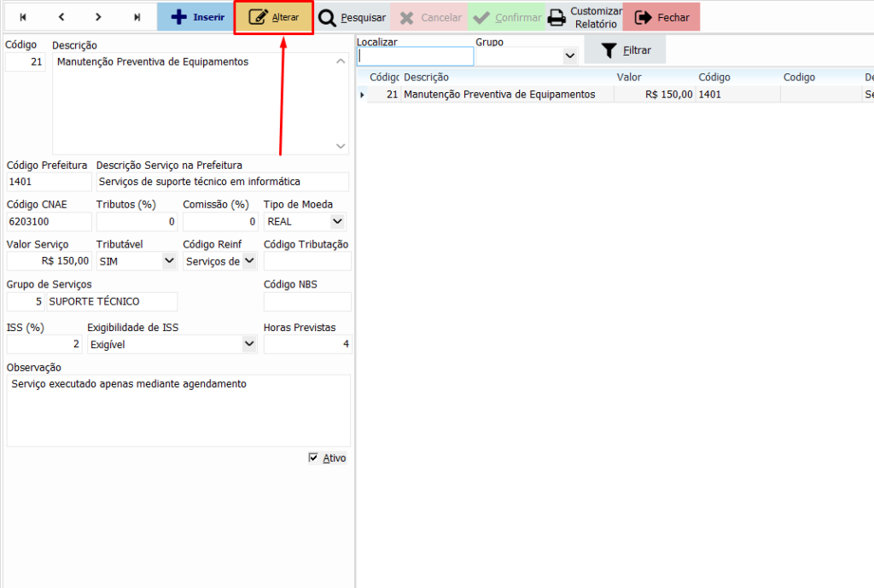874x588 pixels.
Task: Open Customizar Relatório printer button
Action: click(x=585, y=17)
